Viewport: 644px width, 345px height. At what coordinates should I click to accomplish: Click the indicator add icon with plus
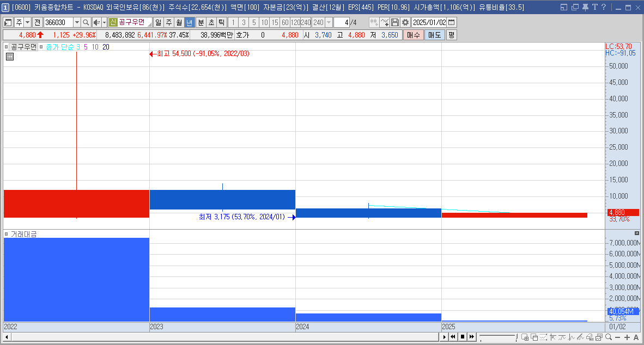pyautogui.click(x=374, y=22)
